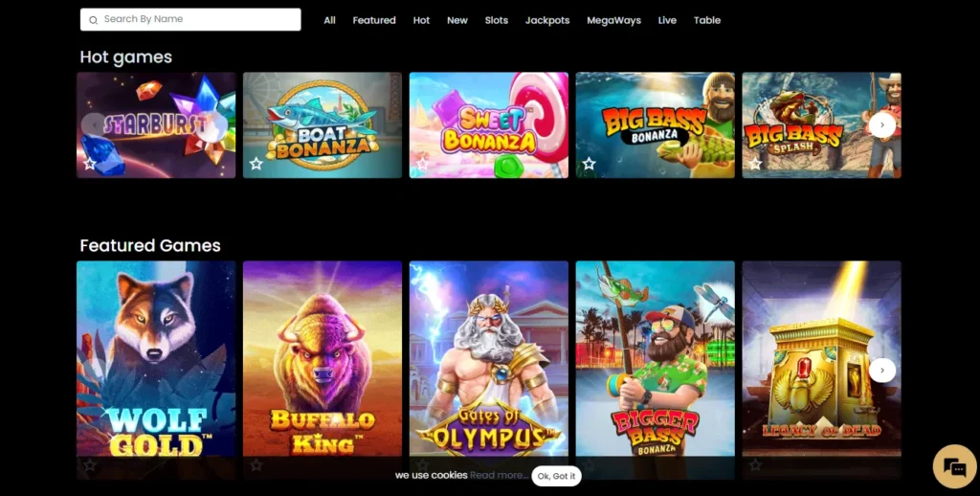Toggle favorite star on Sweet Bonanza
Screen dimensions: 980x496
[422, 164]
